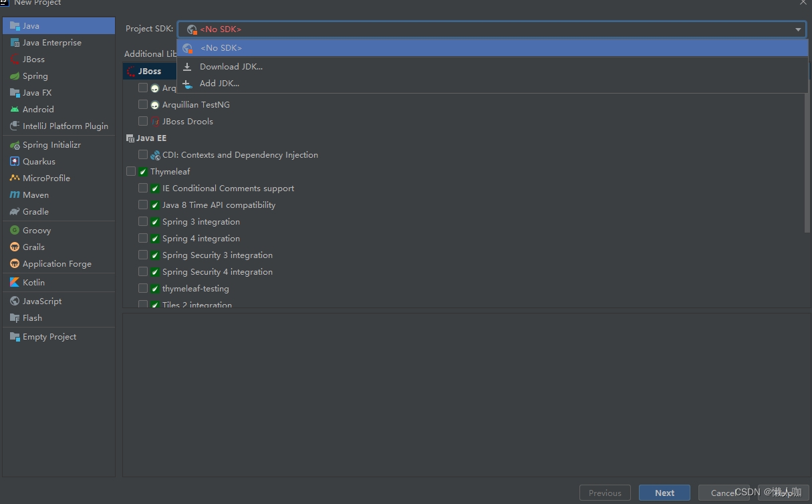Click the Java EE group header
This screenshot has width=812, height=504.
(151, 138)
